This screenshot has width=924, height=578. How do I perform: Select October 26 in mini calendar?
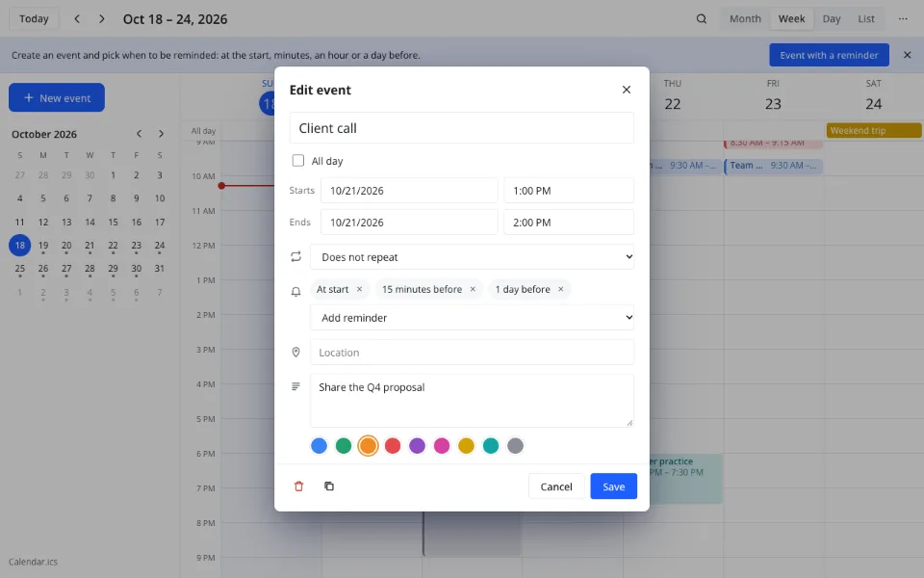pyautogui.click(x=43, y=269)
